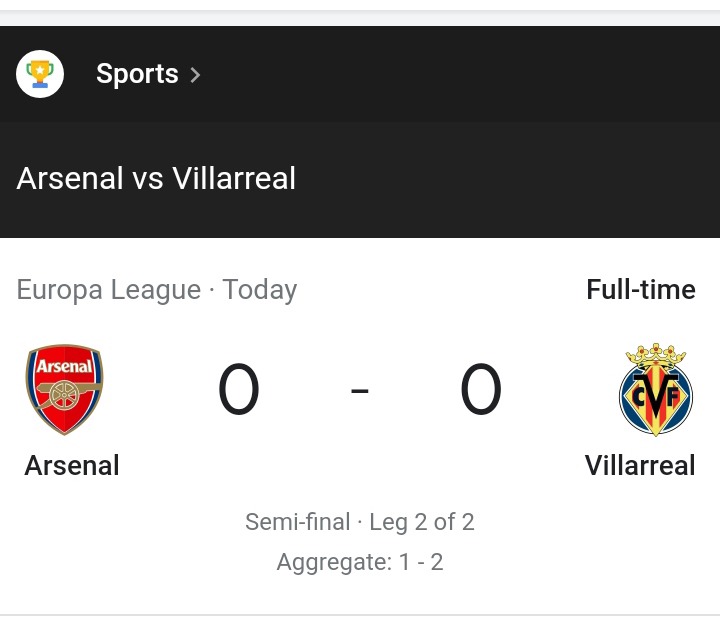Open the Arsenal team name link

72,465
